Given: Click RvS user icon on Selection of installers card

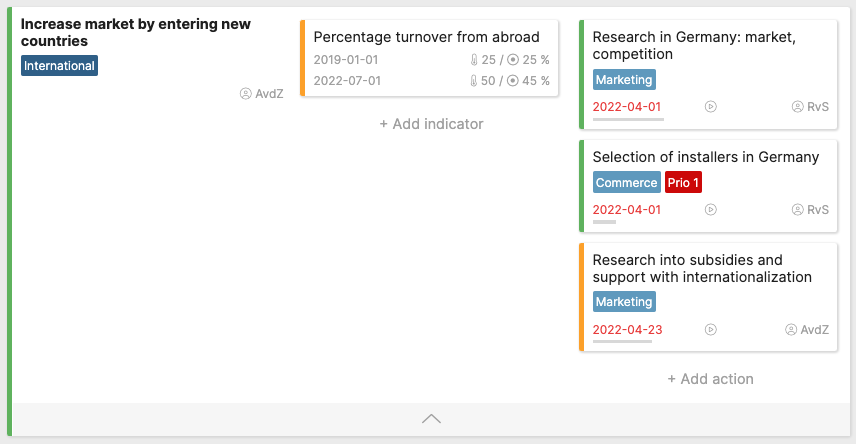Looking at the screenshot, I should pos(798,210).
